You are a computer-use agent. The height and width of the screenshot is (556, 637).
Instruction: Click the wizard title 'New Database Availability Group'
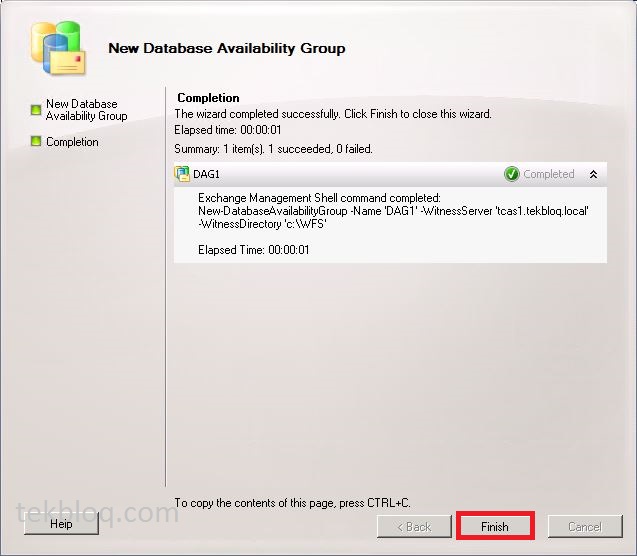point(227,48)
